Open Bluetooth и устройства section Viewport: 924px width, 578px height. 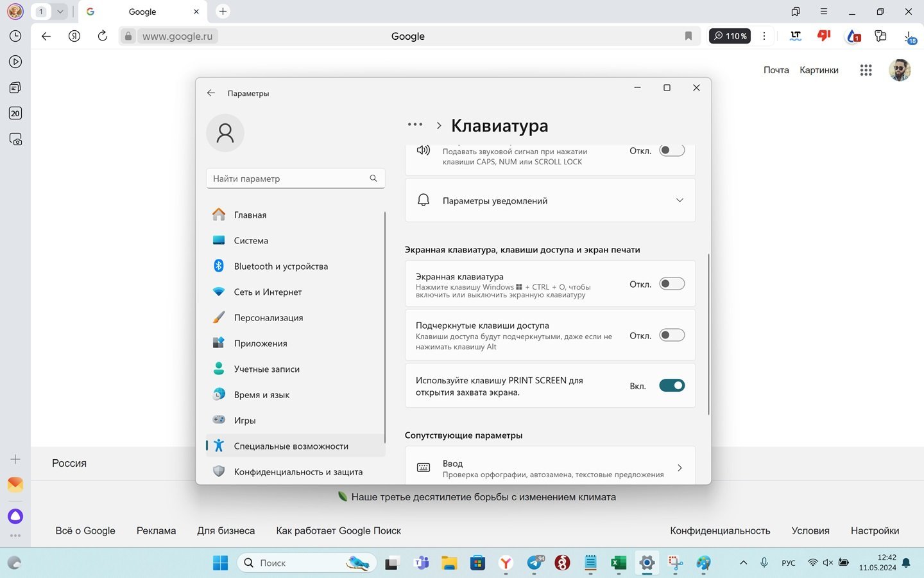(295, 267)
